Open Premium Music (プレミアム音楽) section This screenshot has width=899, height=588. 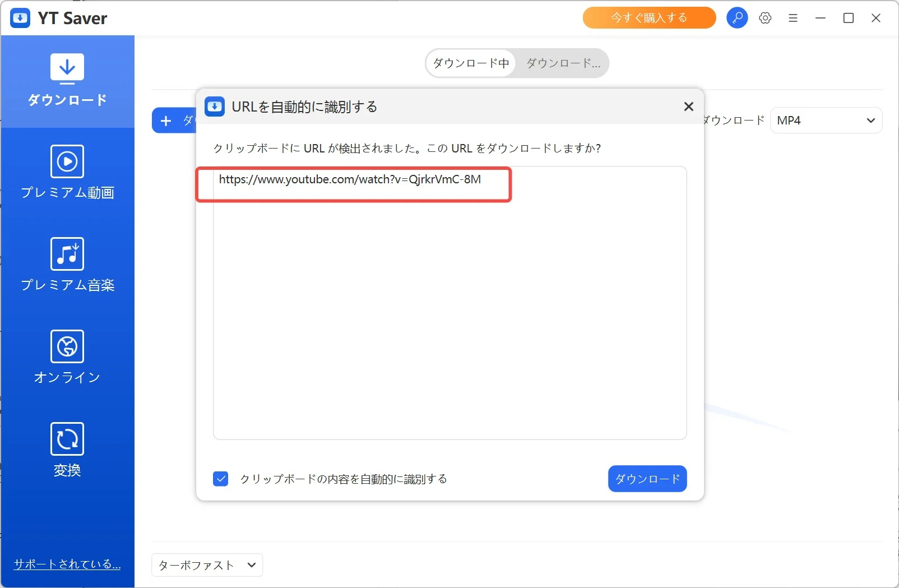(67, 265)
